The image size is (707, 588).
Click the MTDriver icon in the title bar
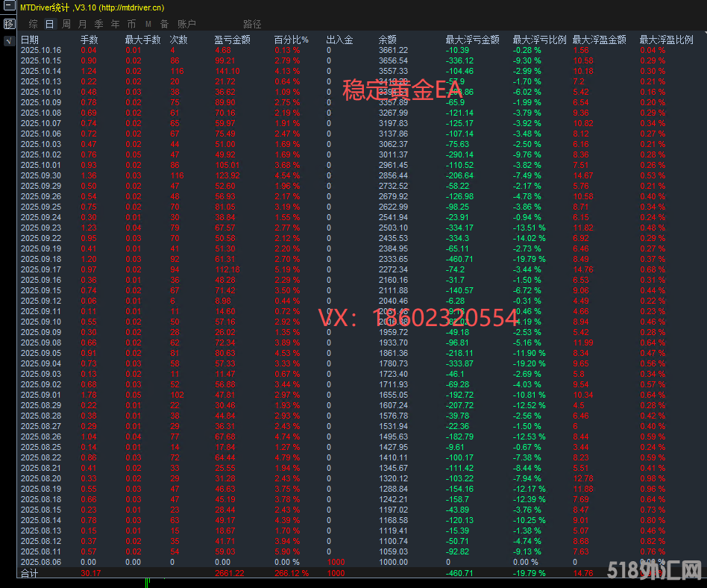click(x=8, y=7)
